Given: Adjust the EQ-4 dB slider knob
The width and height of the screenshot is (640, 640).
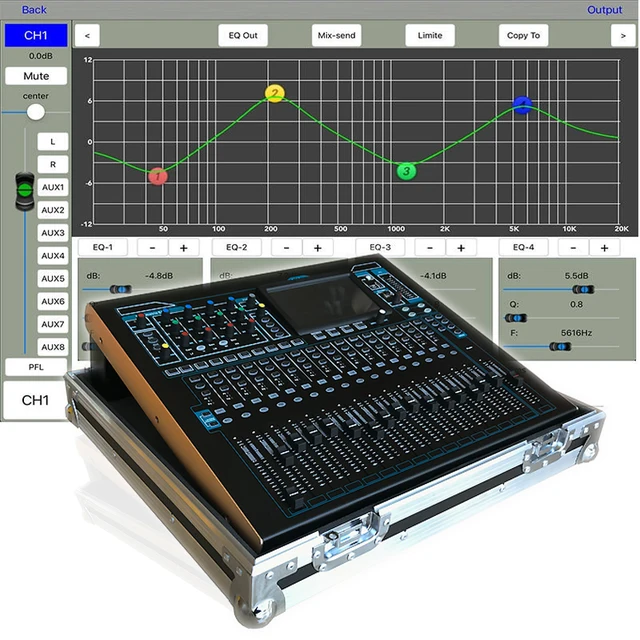Looking at the screenshot, I should 583,289.
